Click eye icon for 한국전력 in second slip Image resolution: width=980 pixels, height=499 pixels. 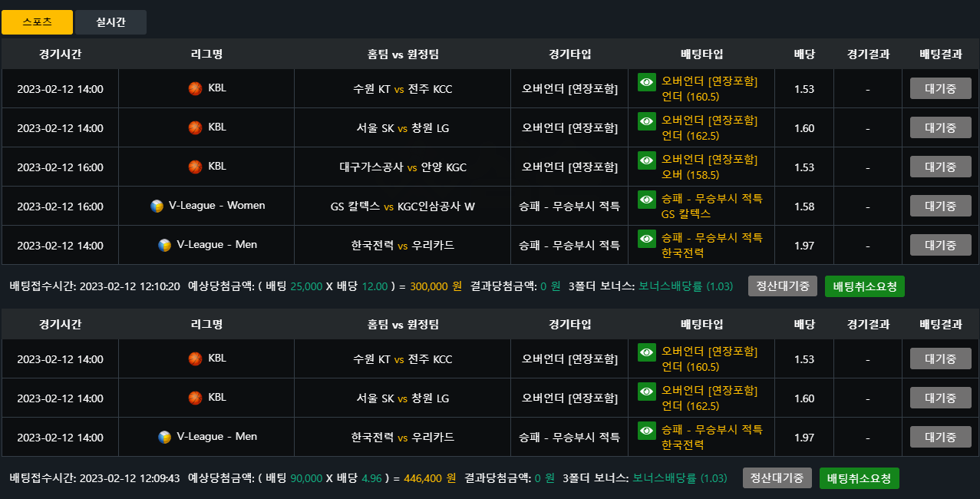(647, 430)
